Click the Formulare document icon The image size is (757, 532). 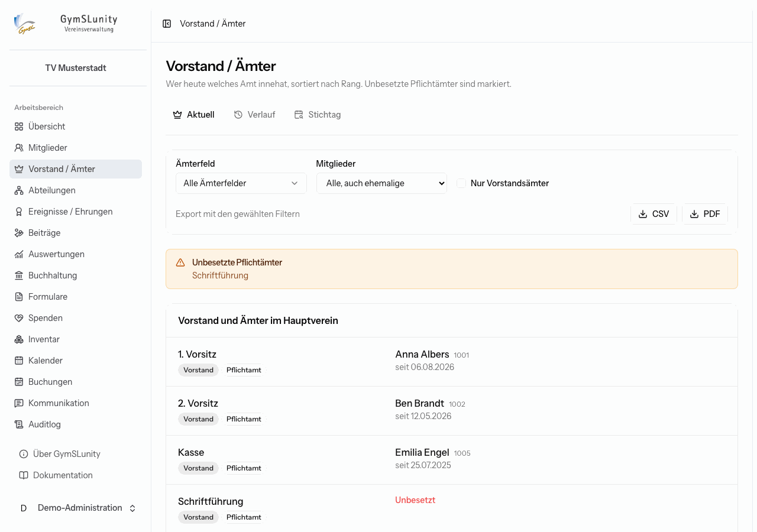pyautogui.click(x=19, y=297)
